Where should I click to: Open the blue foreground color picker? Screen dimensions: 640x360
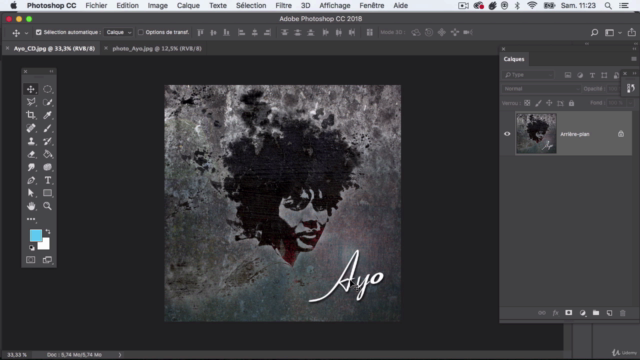click(x=36, y=235)
